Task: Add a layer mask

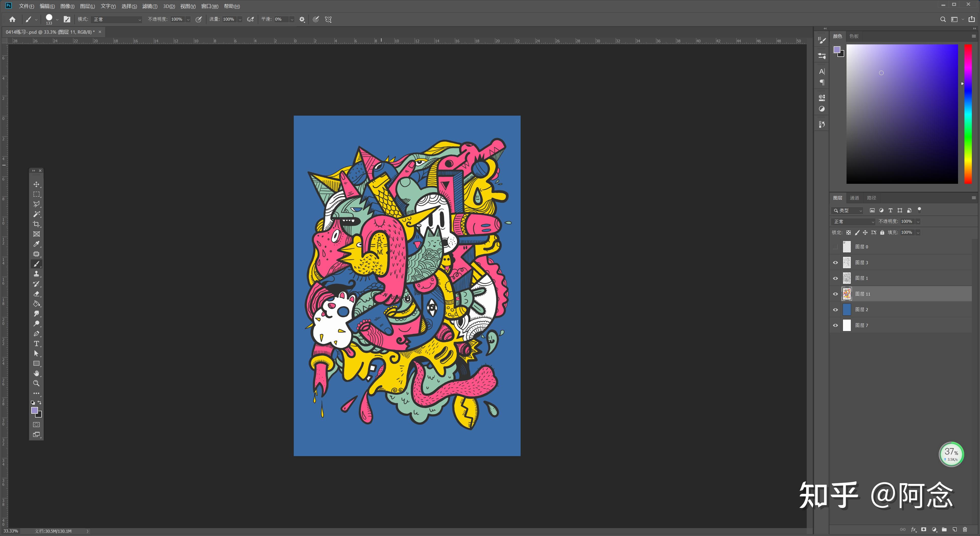Action: click(924, 529)
